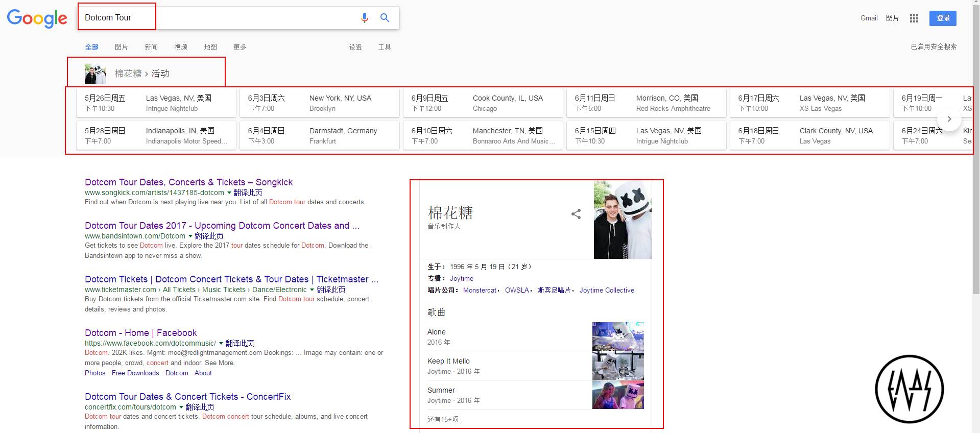Open 6月9日 Cook County Chicago event
The image size is (980, 433).
pos(483,103)
